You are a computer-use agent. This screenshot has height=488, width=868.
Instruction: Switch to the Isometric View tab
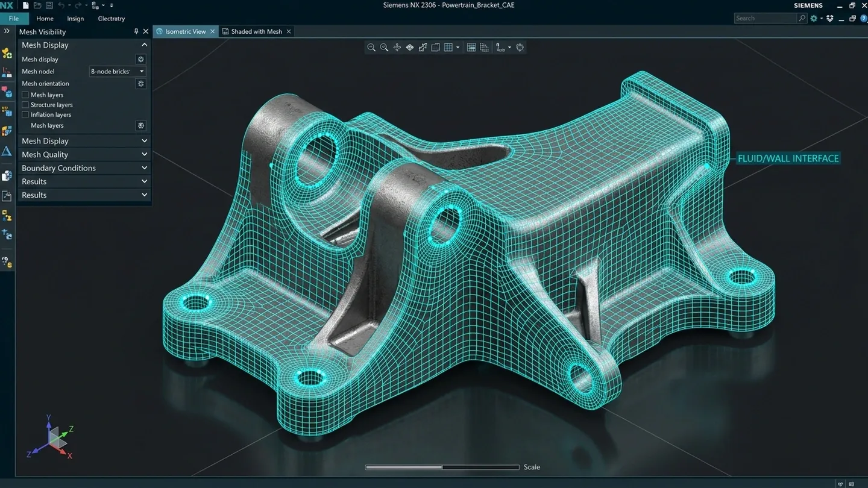(x=185, y=31)
